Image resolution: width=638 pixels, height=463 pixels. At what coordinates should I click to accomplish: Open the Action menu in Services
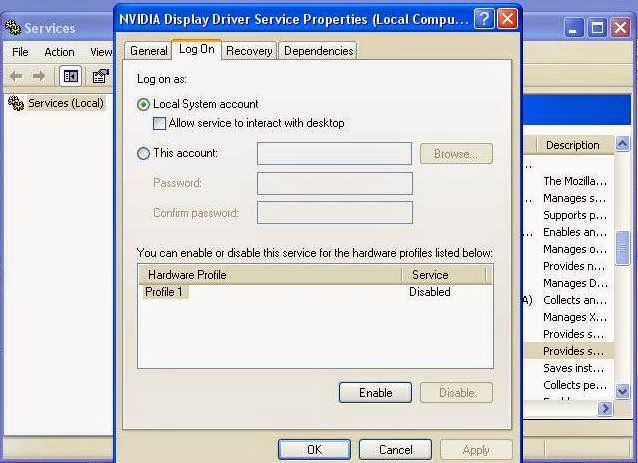pyautogui.click(x=59, y=52)
